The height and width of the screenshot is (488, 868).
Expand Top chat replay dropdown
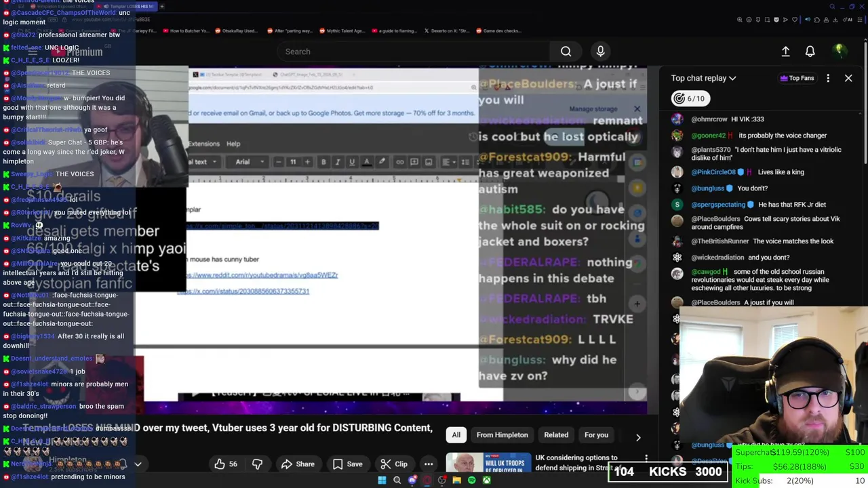704,78
